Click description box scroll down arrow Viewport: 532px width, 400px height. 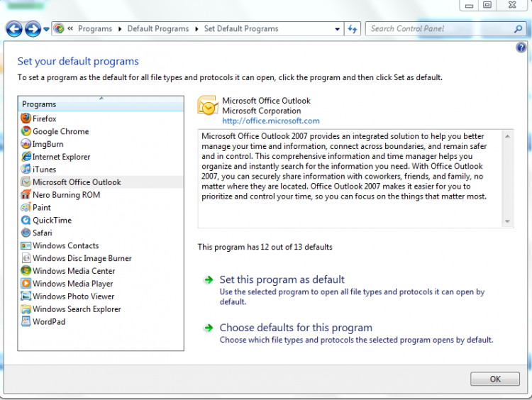click(x=507, y=221)
